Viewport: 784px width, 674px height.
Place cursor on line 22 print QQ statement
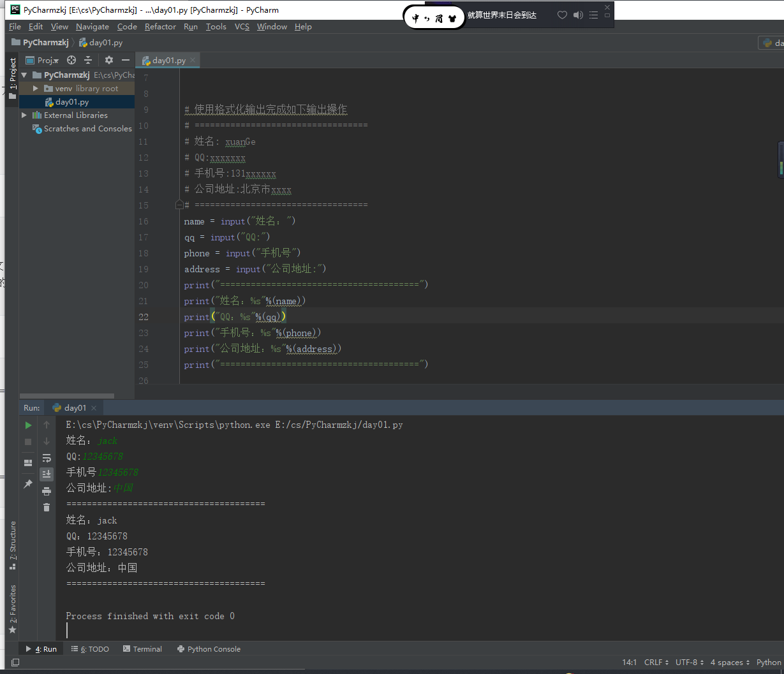pyautogui.click(x=235, y=317)
